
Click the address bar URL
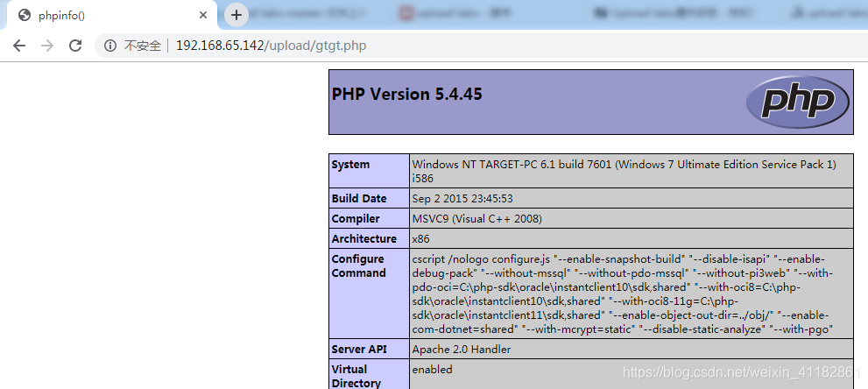[272, 46]
